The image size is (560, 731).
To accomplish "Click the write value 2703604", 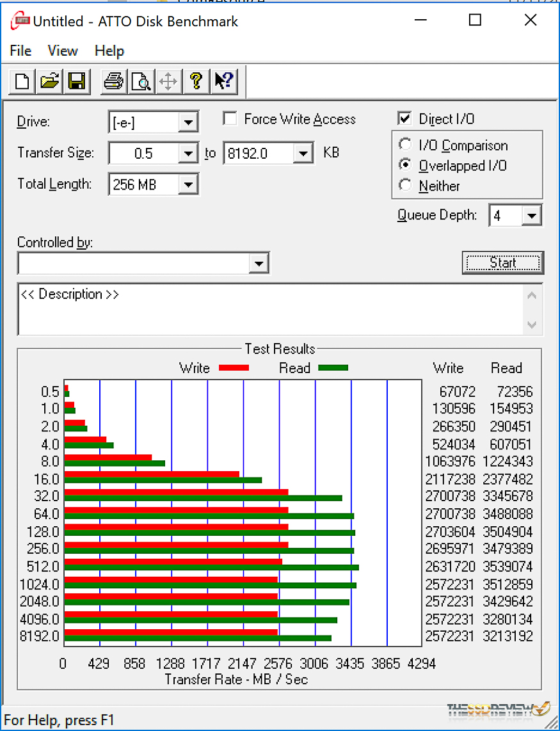I will 450,531.
